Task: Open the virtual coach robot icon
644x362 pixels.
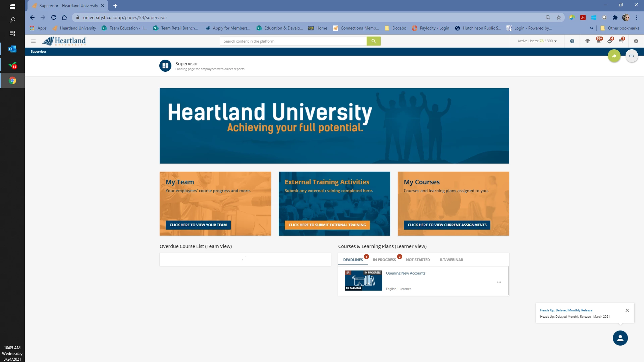Action: coord(609,41)
